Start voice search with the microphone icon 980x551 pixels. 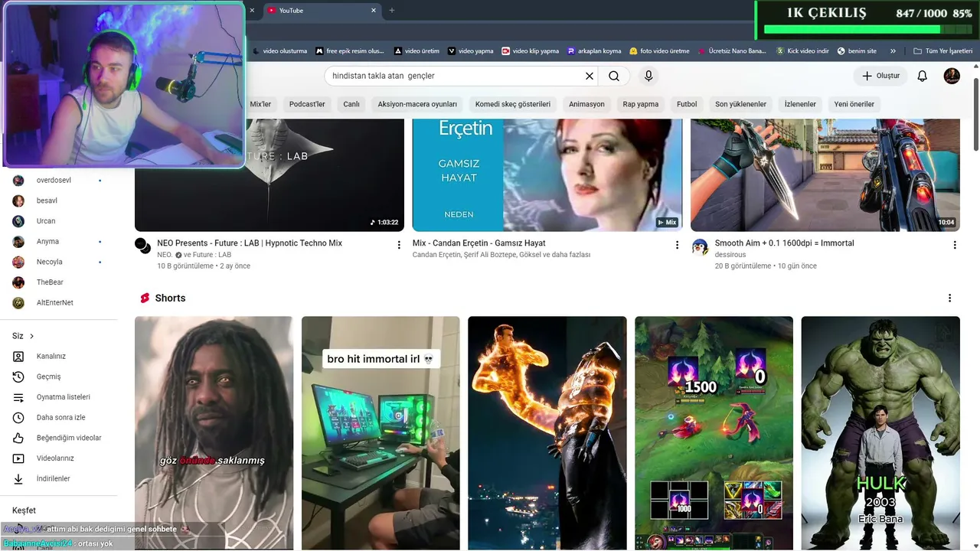click(x=648, y=76)
